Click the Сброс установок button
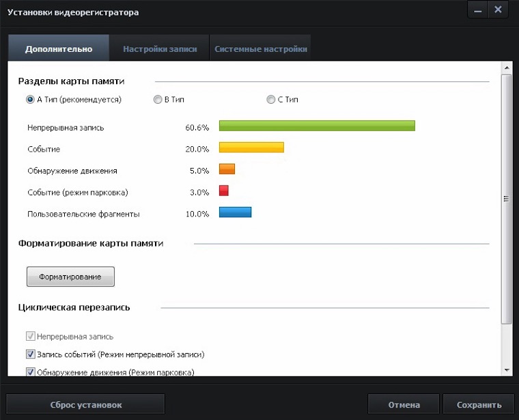 [86, 404]
